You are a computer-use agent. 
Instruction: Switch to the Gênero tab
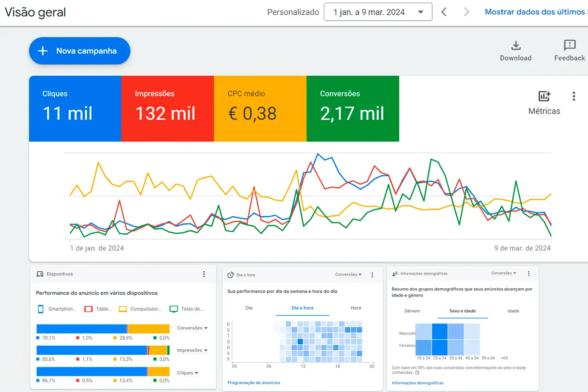412,311
